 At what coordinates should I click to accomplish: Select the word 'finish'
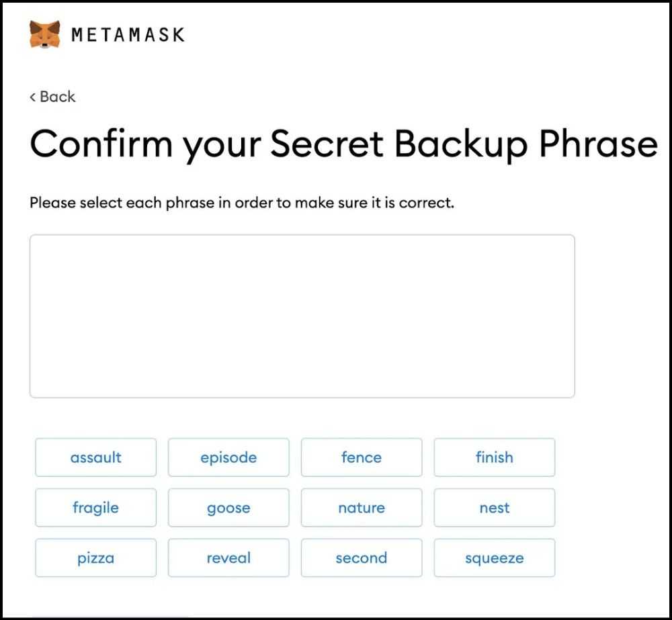point(494,457)
